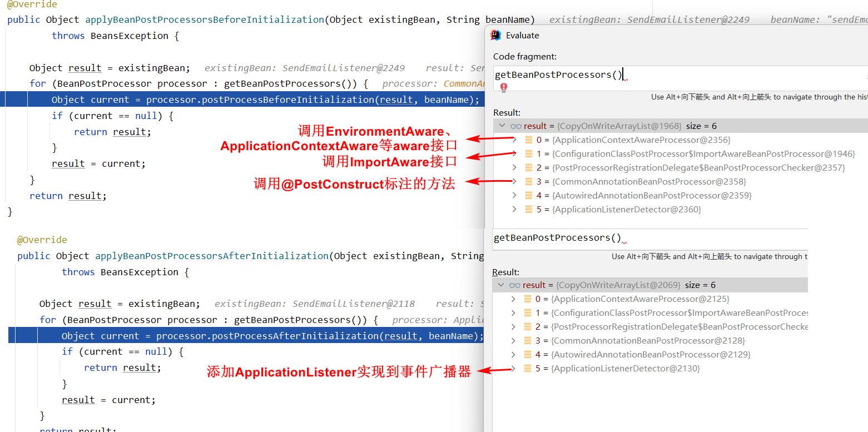868x432 pixels.
Task: Expand AutowiredAnnotationBeanPostProcessor@2129 entry
Action: pyautogui.click(x=513, y=355)
